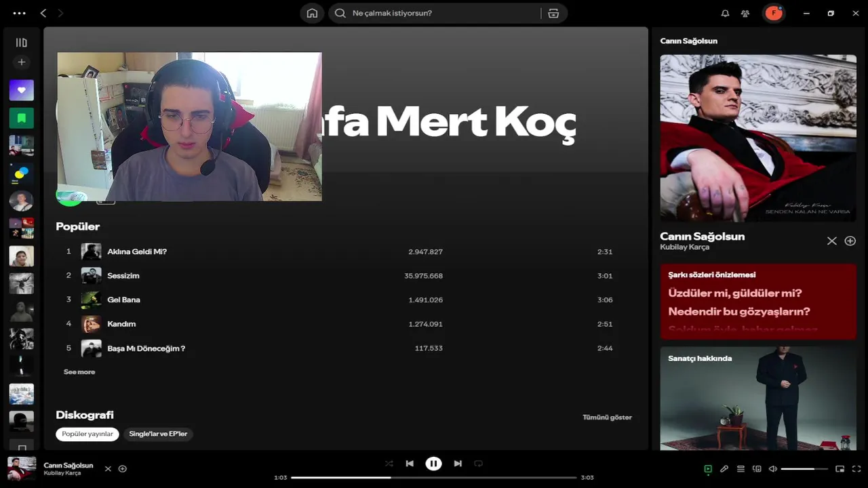Image resolution: width=868 pixels, height=488 pixels.
Task: Open the user profile avatar menu
Action: pyautogui.click(x=774, y=13)
